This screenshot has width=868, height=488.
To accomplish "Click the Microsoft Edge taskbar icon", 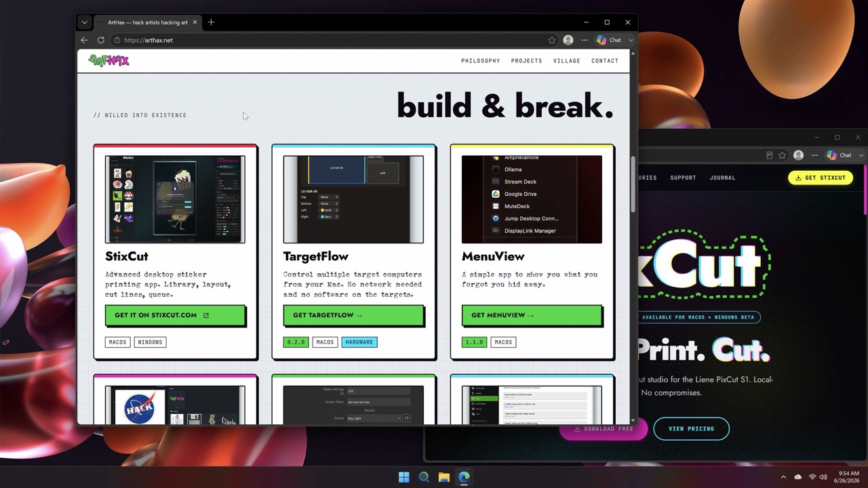I will [x=464, y=477].
